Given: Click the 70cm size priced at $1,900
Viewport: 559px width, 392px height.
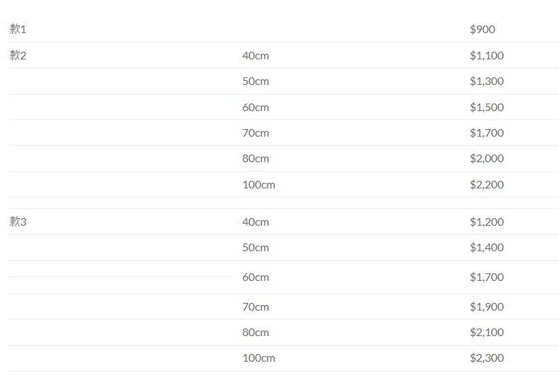Looking at the screenshot, I should coord(256,307).
